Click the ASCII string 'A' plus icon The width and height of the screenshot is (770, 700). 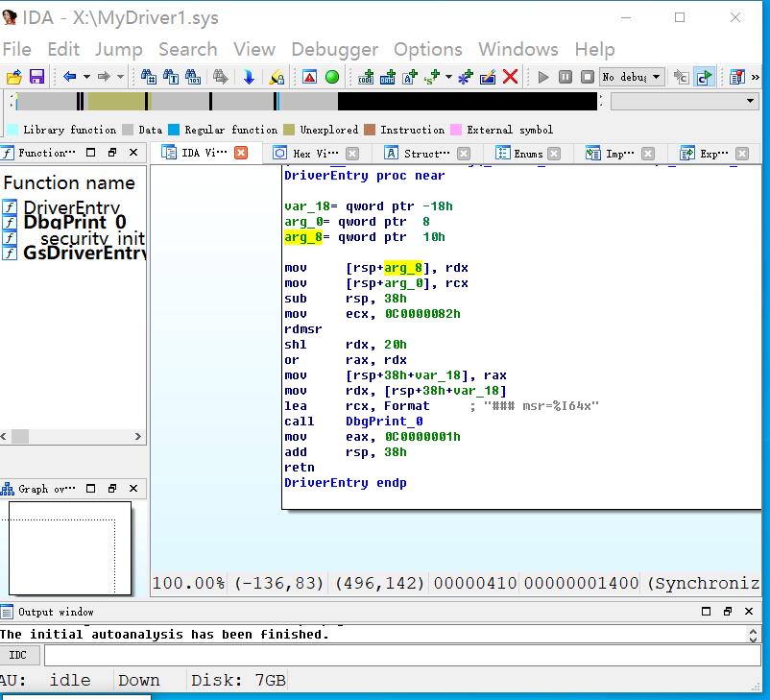[x=410, y=77]
